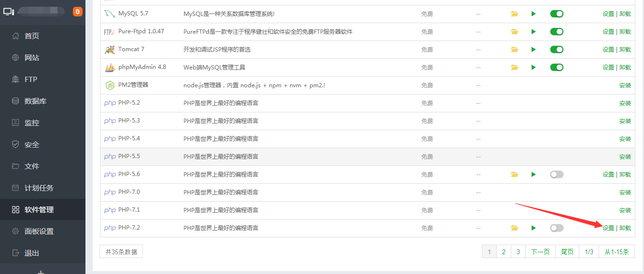Click the play icon for MySQL 5.7
This screenshot has height=274, width=644.
point(533,14)
